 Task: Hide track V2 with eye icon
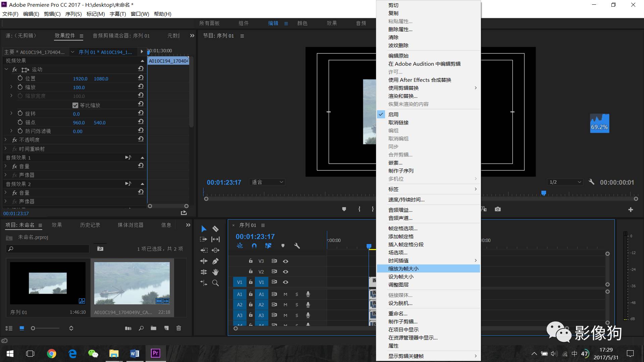[x=285, y=271]
